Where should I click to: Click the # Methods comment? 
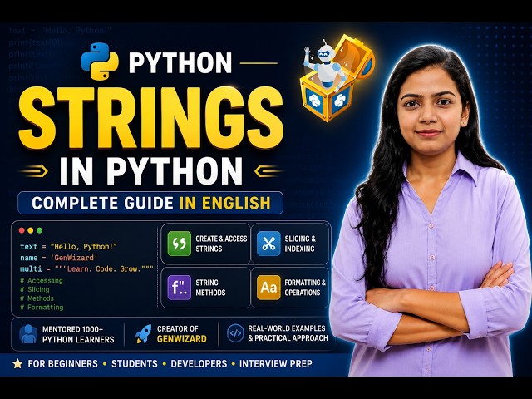click(x=37, y=298)
